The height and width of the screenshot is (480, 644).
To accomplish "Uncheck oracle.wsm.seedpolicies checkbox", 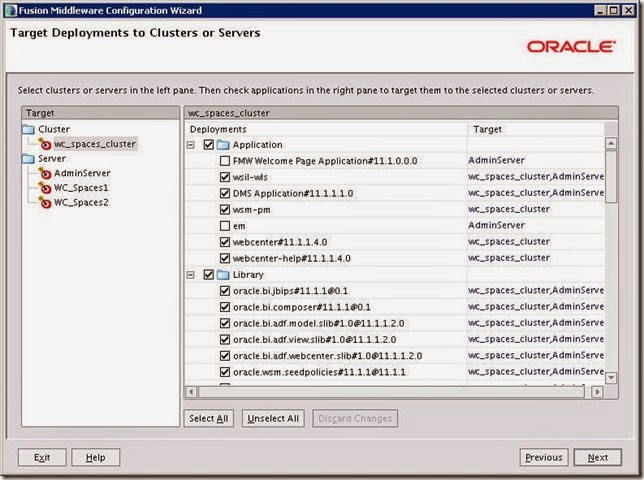I will [225, 372].
